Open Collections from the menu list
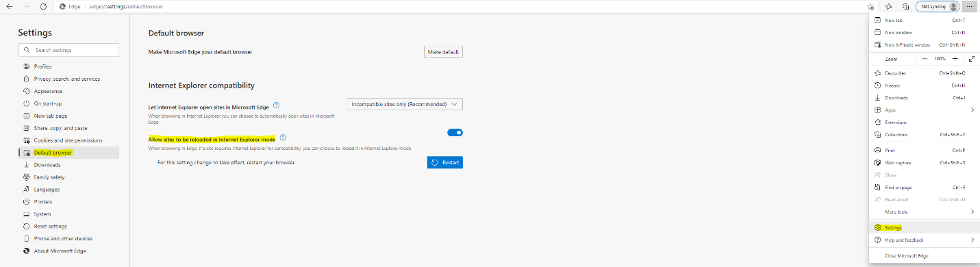980x267 pixels. click(923, 135)
